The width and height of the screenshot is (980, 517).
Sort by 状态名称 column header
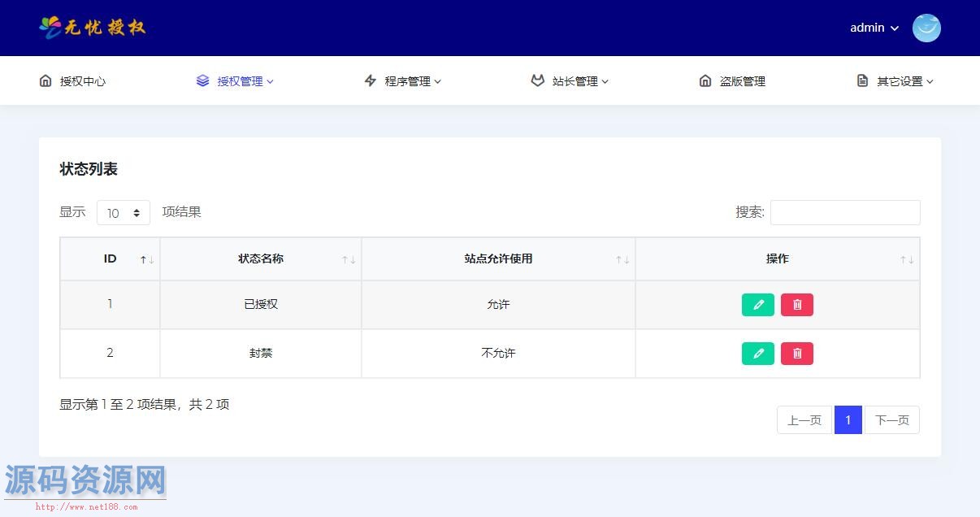[261, 258]
